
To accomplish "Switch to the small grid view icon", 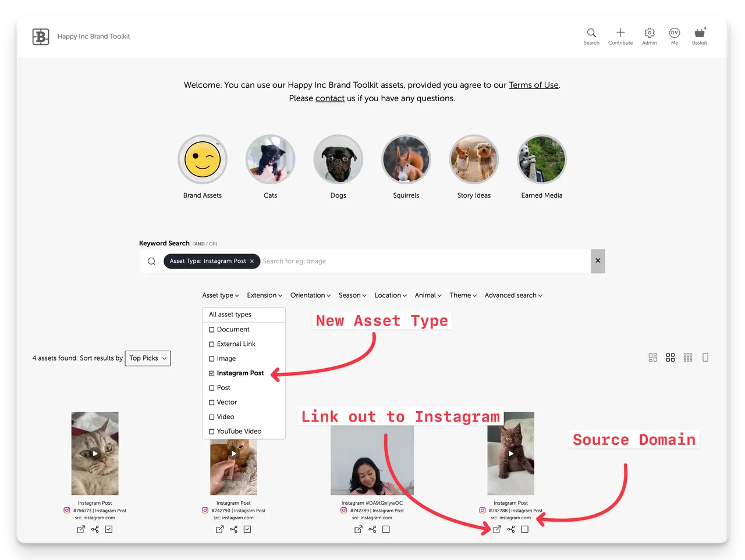I will pyautogui.click(x=688, y=358).
